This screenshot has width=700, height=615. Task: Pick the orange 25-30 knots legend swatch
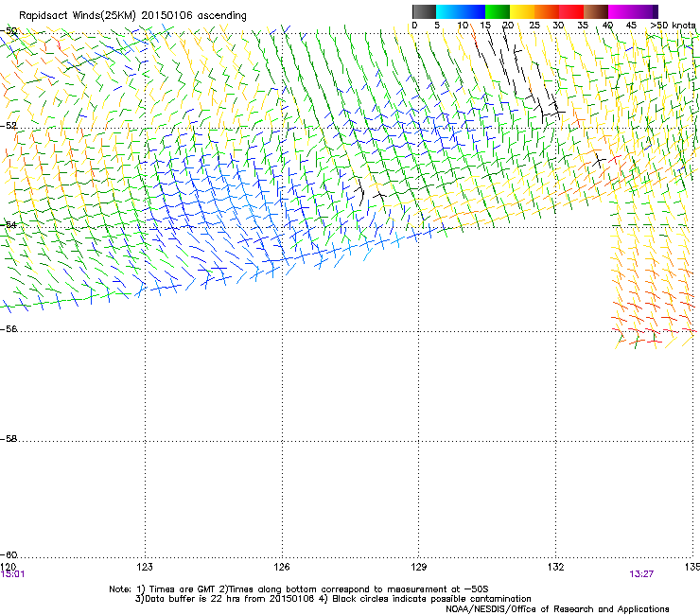(x=547, y=11)
